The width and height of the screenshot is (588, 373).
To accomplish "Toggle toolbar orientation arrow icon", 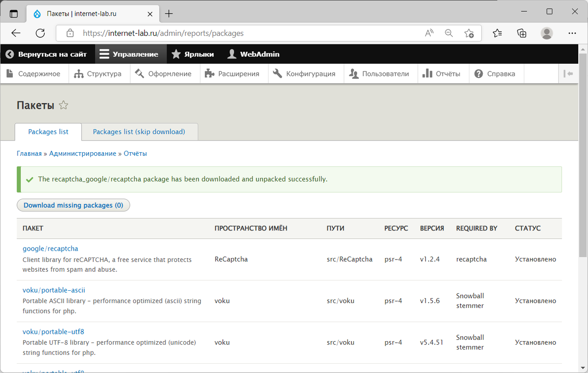I will coord(568,74).
